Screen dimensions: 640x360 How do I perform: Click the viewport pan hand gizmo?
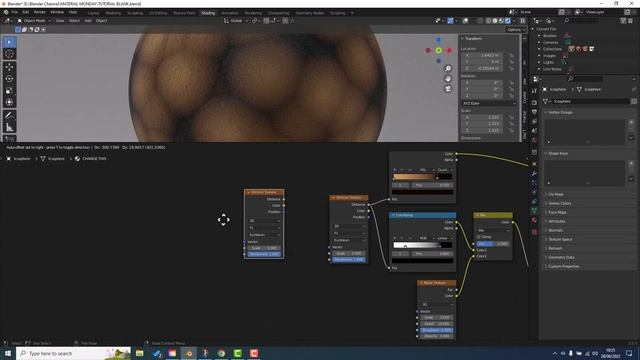[x=448, y=79]
